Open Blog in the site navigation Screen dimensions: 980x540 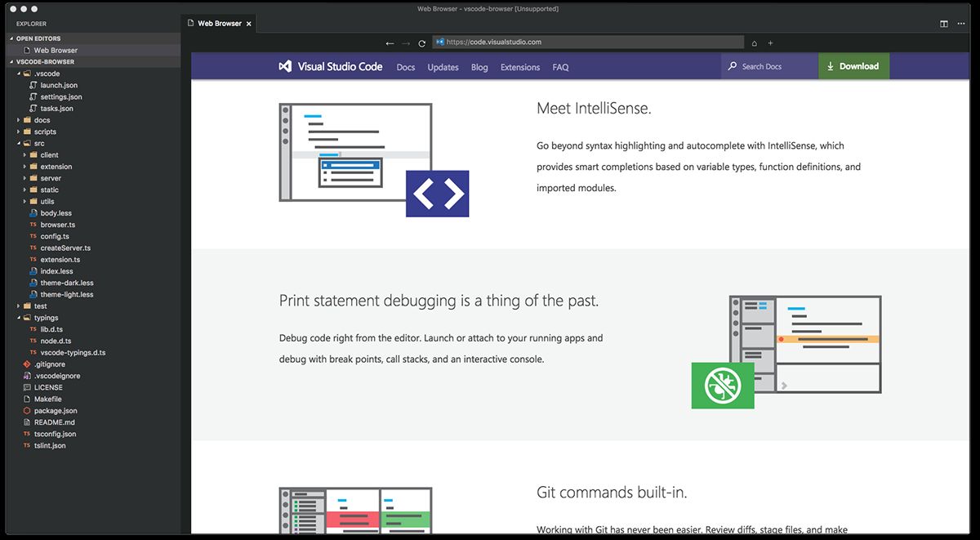click(479, 67)
